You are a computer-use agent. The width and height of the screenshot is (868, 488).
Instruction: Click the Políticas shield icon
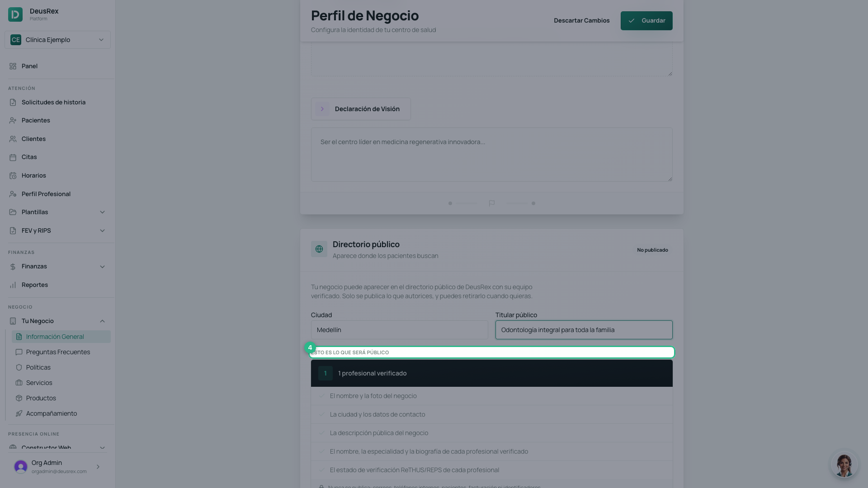19,367
